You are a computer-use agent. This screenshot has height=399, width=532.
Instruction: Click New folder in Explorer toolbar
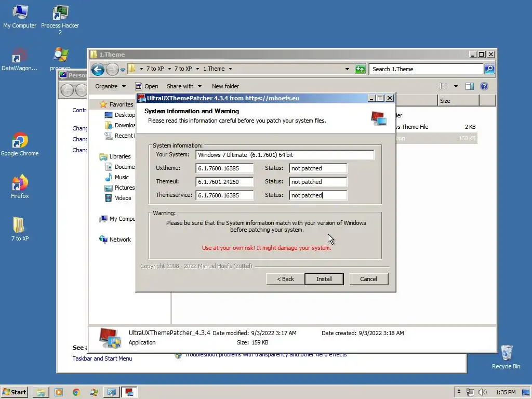point(225,86)
